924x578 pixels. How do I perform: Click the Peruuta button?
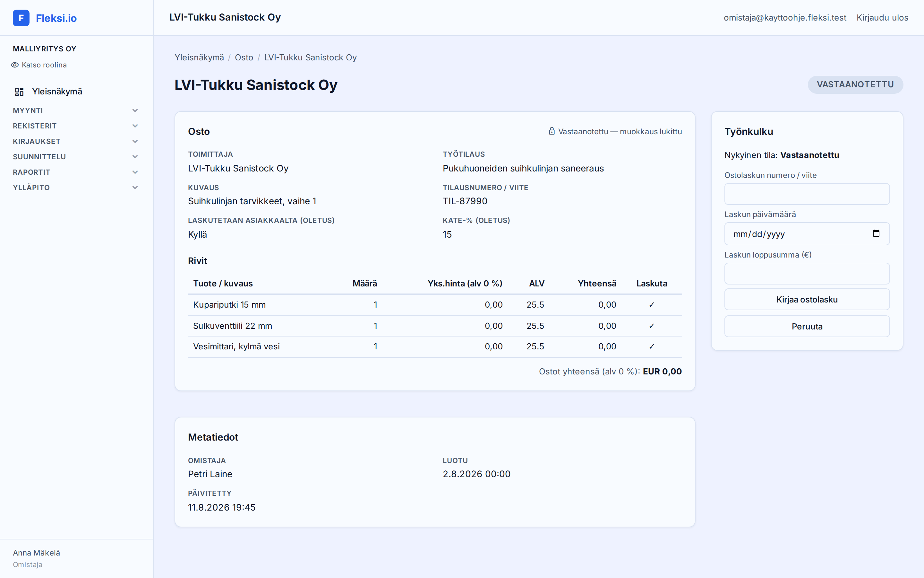(x=807, y=327)
